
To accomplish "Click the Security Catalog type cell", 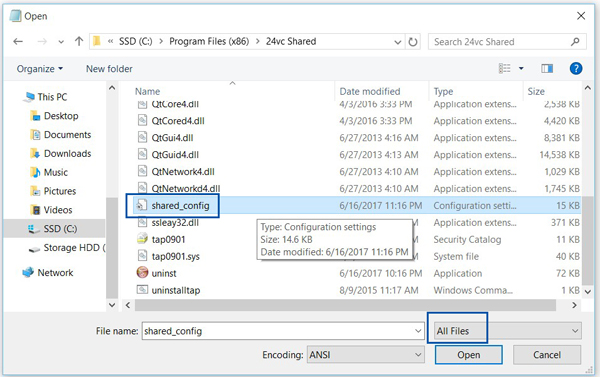I will click(467, 240).
